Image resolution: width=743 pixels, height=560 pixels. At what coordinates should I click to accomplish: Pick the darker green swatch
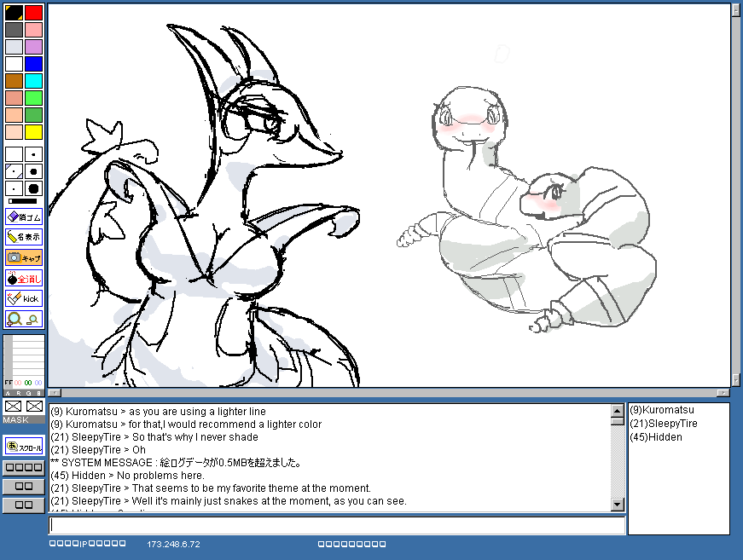33,115
